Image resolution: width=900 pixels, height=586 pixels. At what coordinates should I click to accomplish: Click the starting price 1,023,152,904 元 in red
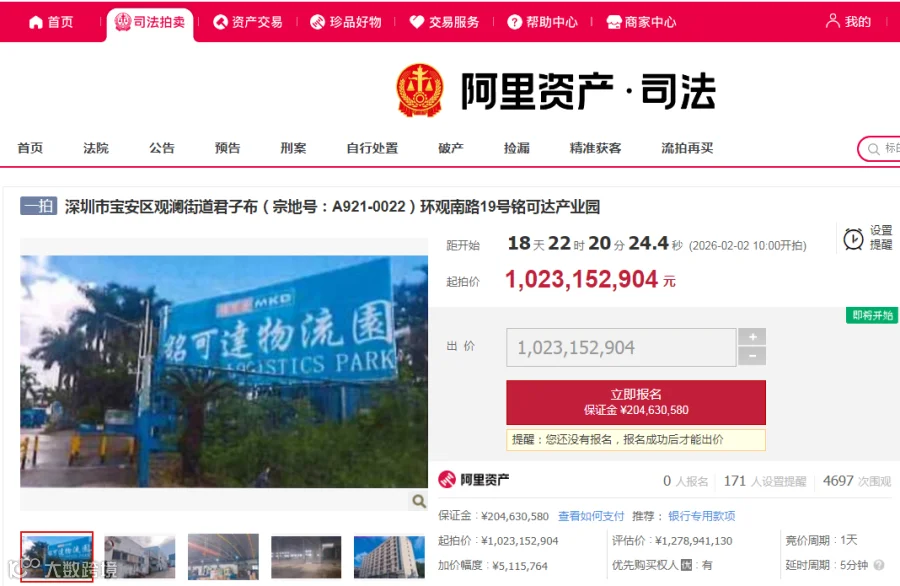[x=590, y=280]
